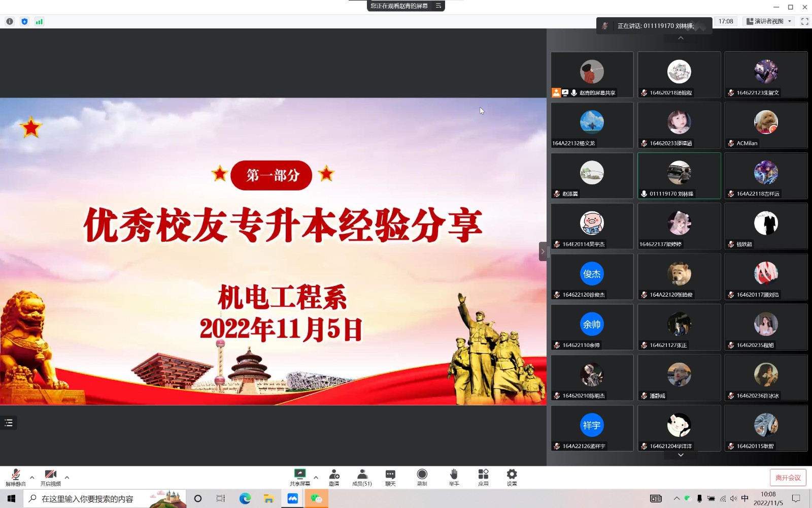Click 164621204华洋洋 name label
This screenshot has height=508, width=812.
[671, 446]
